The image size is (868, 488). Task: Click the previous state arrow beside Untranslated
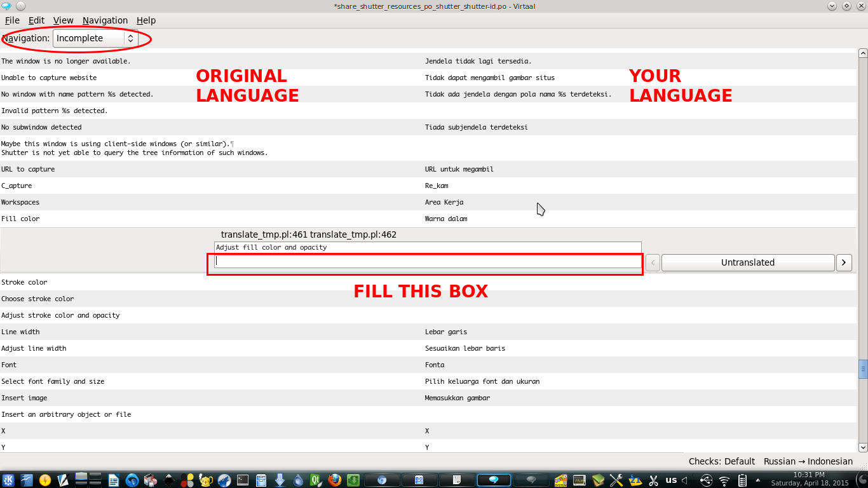coord(653,262)
